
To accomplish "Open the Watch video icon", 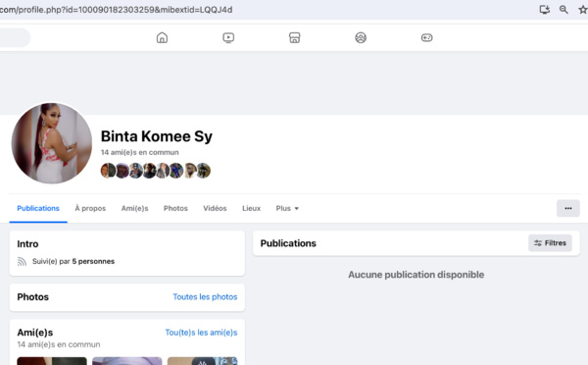I will (228, 37).
